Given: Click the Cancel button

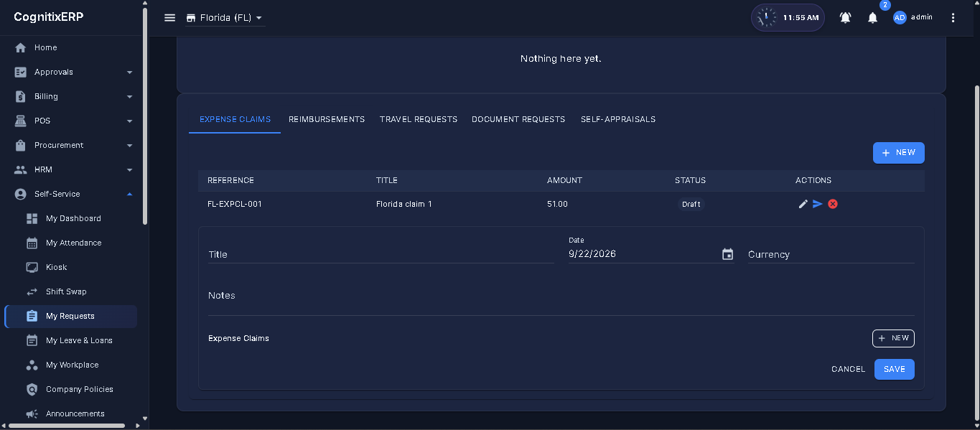Looking at the screenshot, I should pos(848,369).
